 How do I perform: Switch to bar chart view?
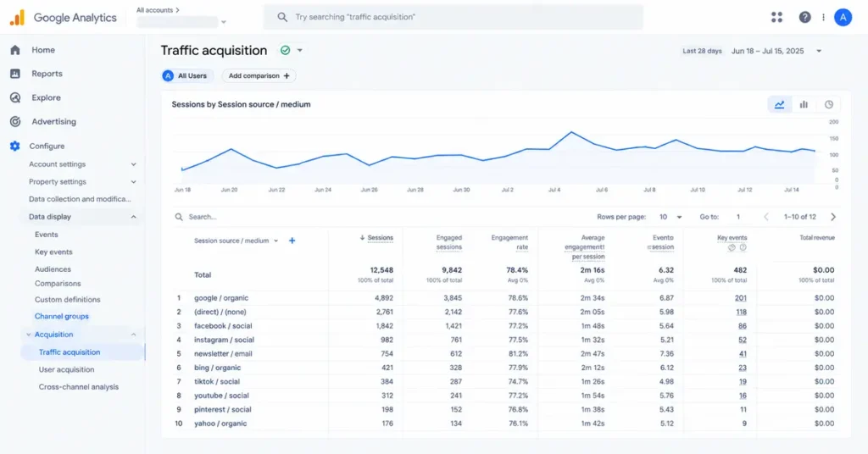[804, 104]
